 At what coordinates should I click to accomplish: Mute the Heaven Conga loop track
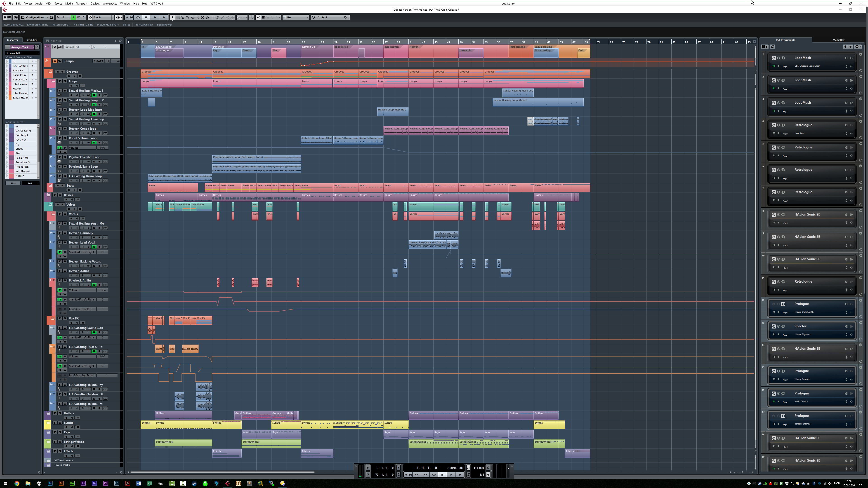click(60, 129)
